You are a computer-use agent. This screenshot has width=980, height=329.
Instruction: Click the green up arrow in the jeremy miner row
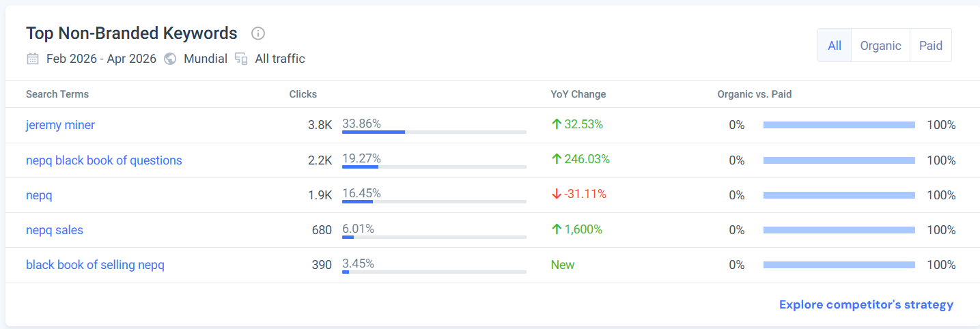557,124
